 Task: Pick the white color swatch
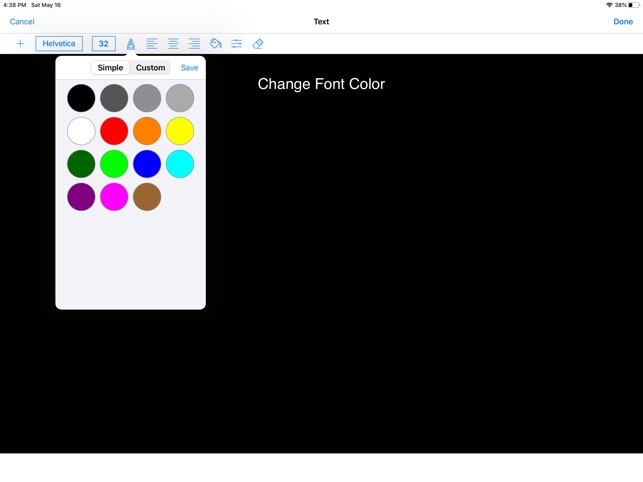[81, 131]
